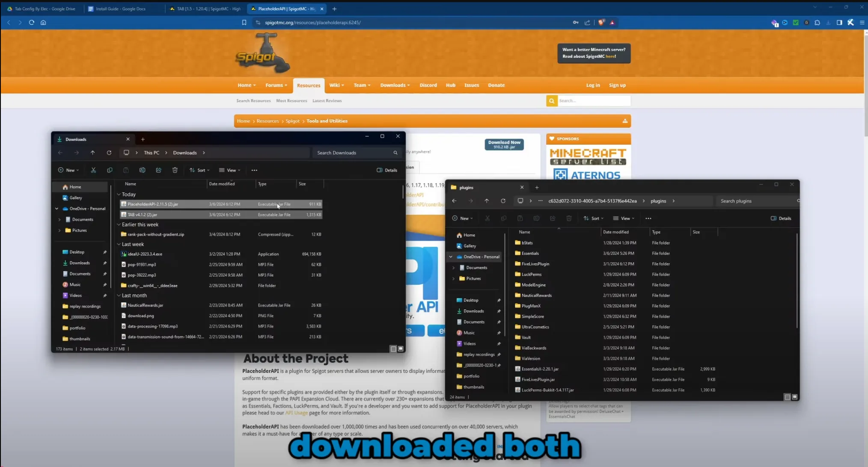Select rank-pack-without-gradient.zip file
The image size is (868, 467).
click(x=221, y=234)
